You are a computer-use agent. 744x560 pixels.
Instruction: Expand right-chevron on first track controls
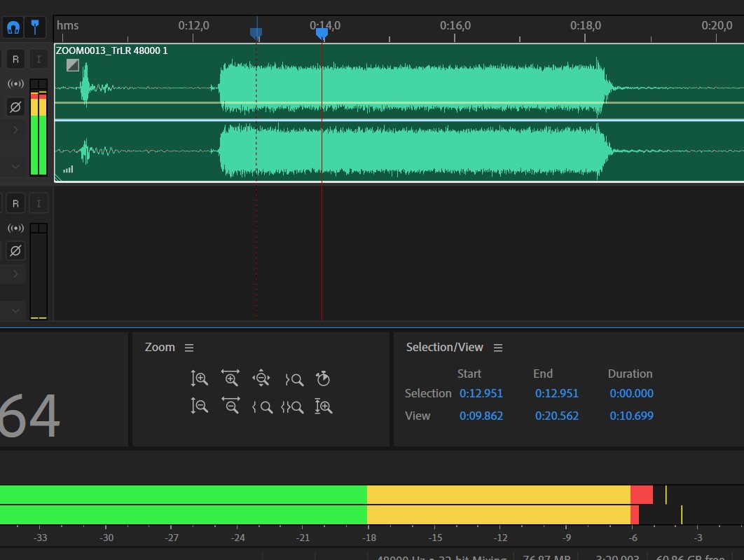coord(15,130)
